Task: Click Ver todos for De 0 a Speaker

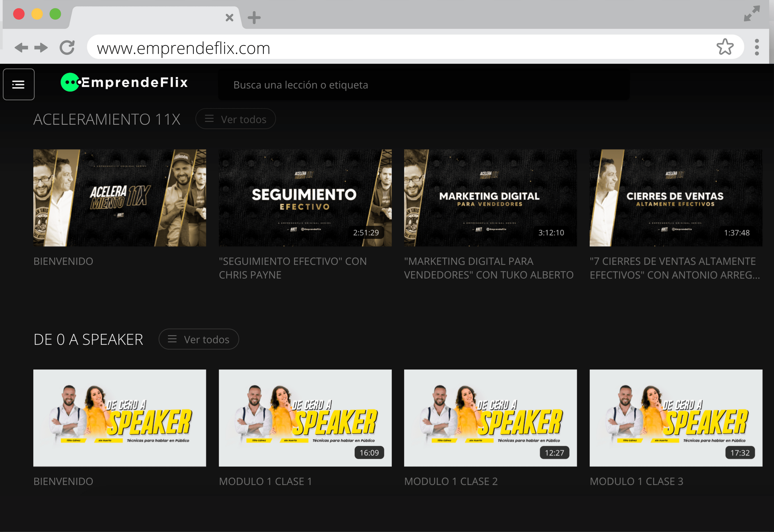Action: (x=199, y=339)
